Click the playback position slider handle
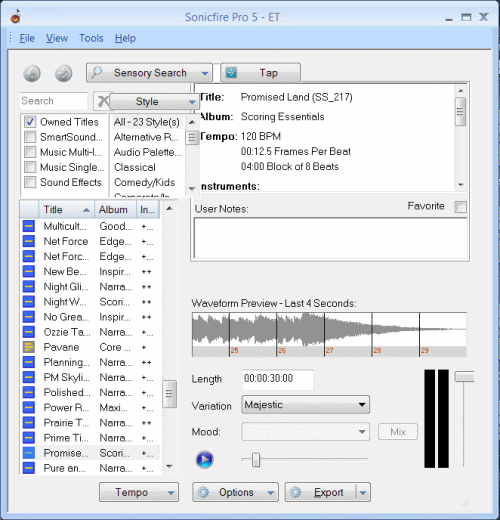Image resolution: width=500 pixels, height=520 pixels. [256, 460]
